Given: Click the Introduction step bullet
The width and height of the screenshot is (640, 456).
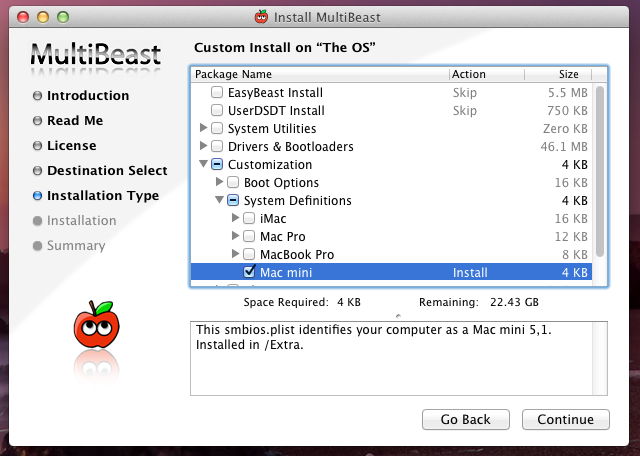Looking at the screenshot, I should [37, 96].
